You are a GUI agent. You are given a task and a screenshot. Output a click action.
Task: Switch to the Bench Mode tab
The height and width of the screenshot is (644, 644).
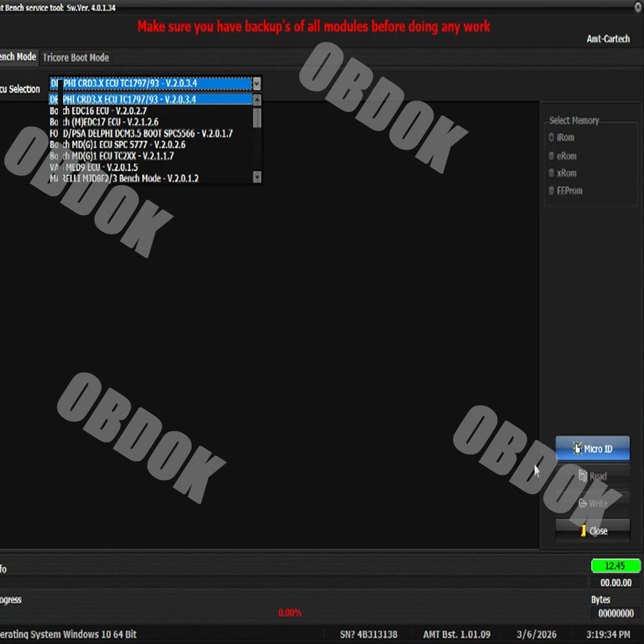point(18,57)
